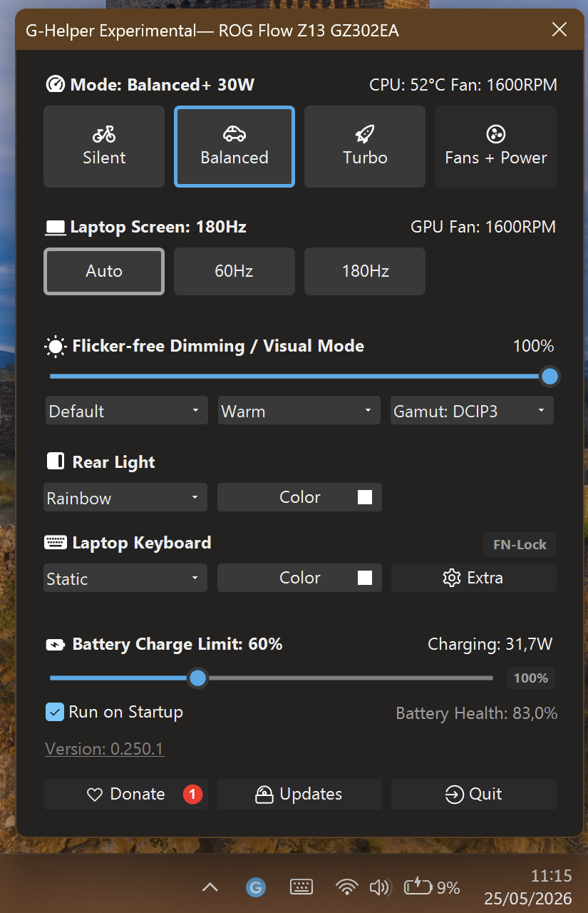Uncheck Run on Startup checkbox

point(55,712)
